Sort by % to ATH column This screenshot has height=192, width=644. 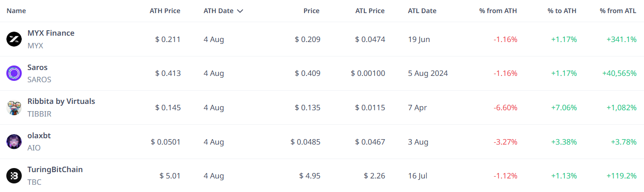tap(562, 11)
